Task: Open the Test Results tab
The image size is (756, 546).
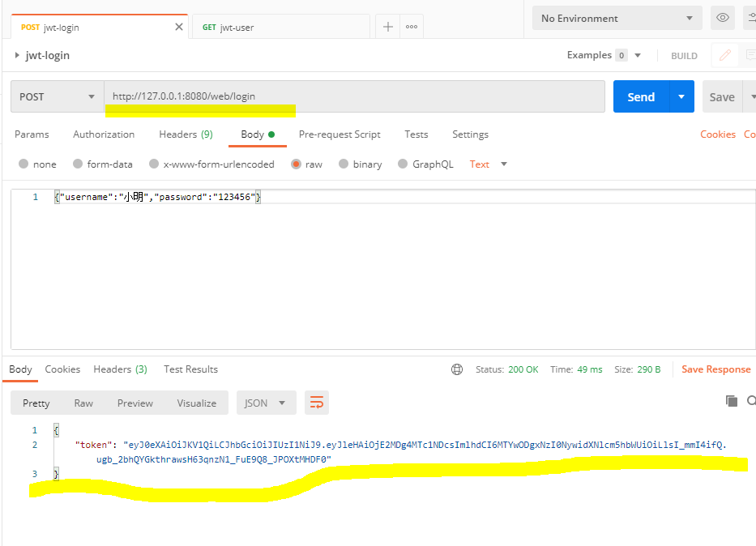Action: (x=190, y=369)
